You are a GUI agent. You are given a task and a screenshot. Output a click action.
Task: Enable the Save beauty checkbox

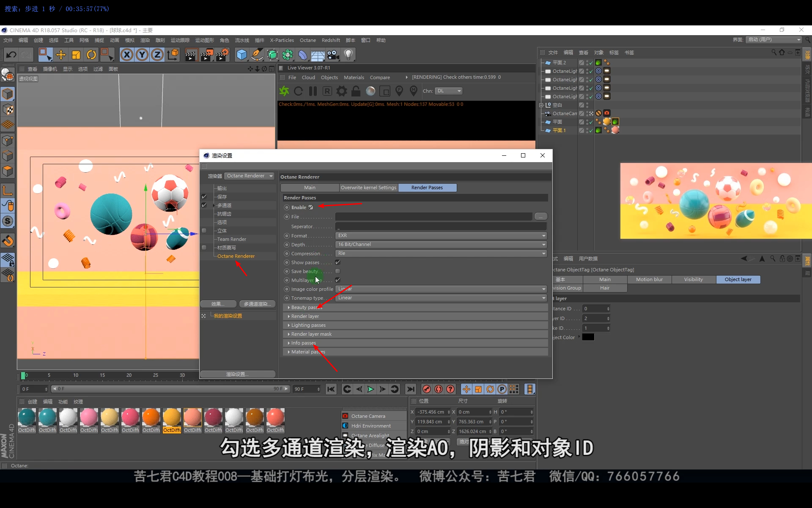pos(337,271)
